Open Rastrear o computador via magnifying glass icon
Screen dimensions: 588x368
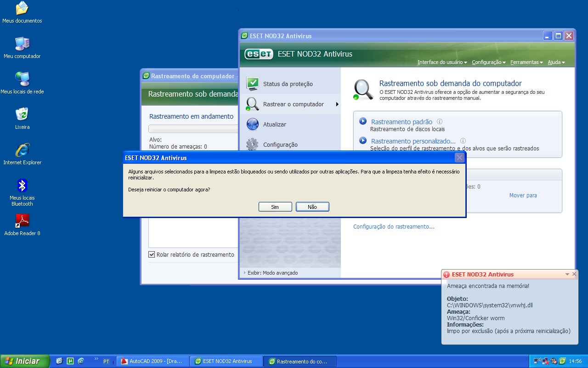[252, 104]
